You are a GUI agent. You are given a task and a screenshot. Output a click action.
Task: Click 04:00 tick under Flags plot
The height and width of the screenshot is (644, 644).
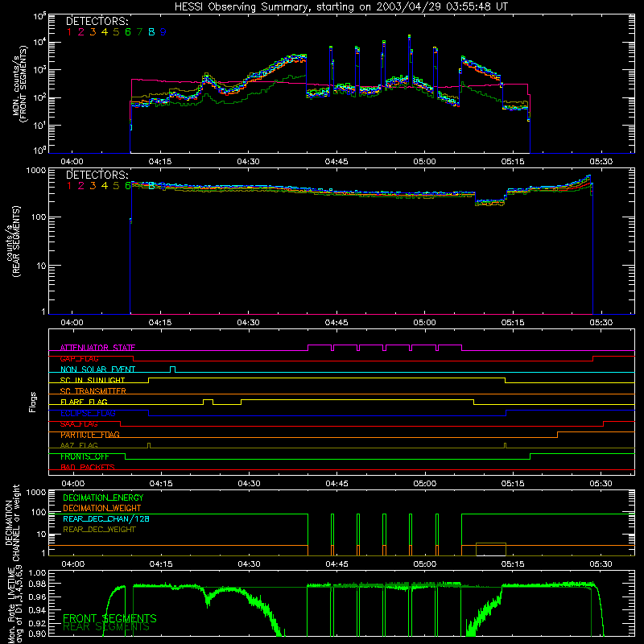coord(72,484)
